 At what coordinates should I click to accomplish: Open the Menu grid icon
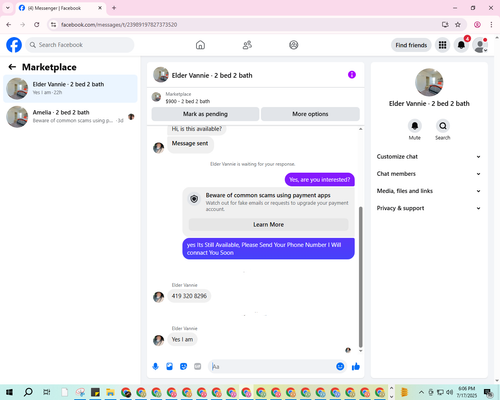[442, 45]
